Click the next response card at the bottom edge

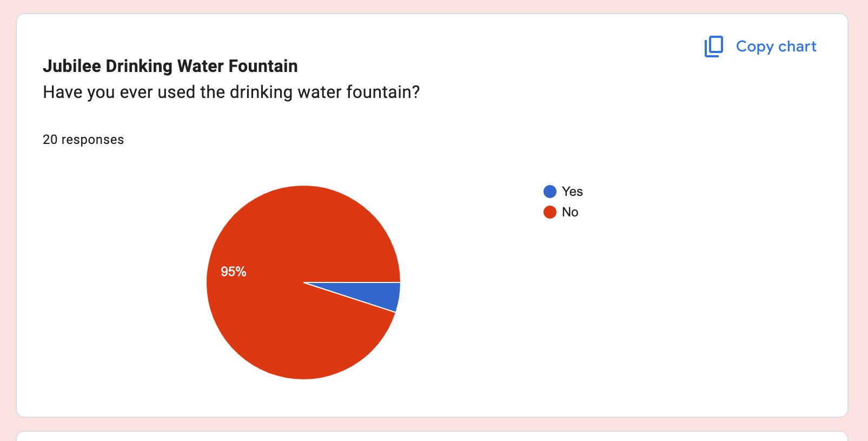click(432, 436)
